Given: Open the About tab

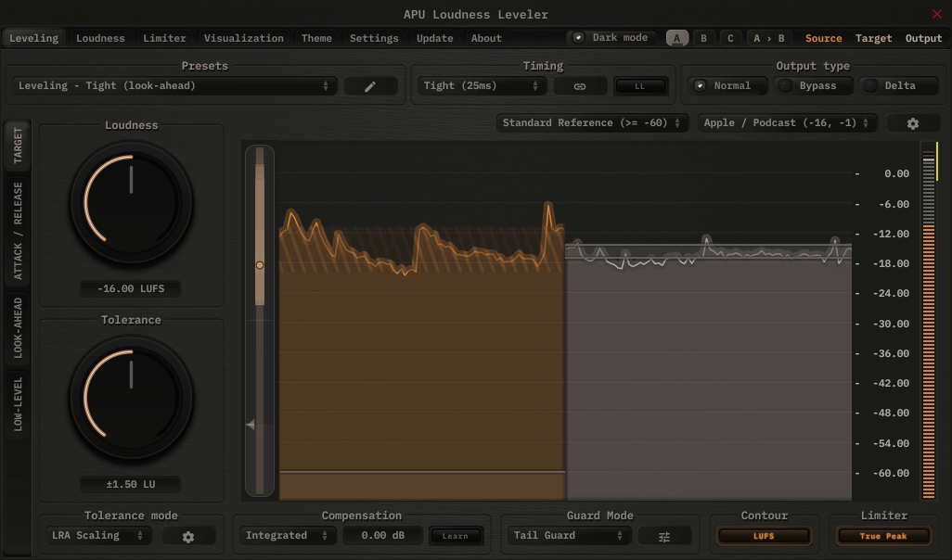Looking at the screenshot, I should (486, 38).
